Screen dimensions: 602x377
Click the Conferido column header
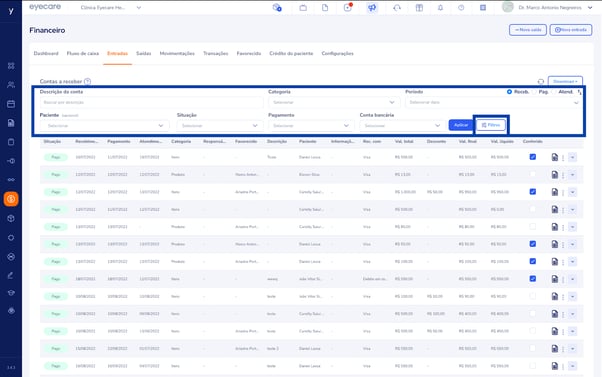click(533, 142)
